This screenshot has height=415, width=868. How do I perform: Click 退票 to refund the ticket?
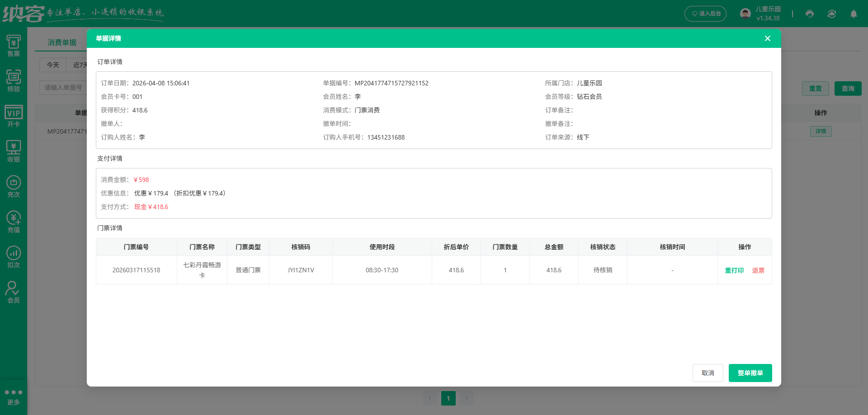(x=758, y=270)
